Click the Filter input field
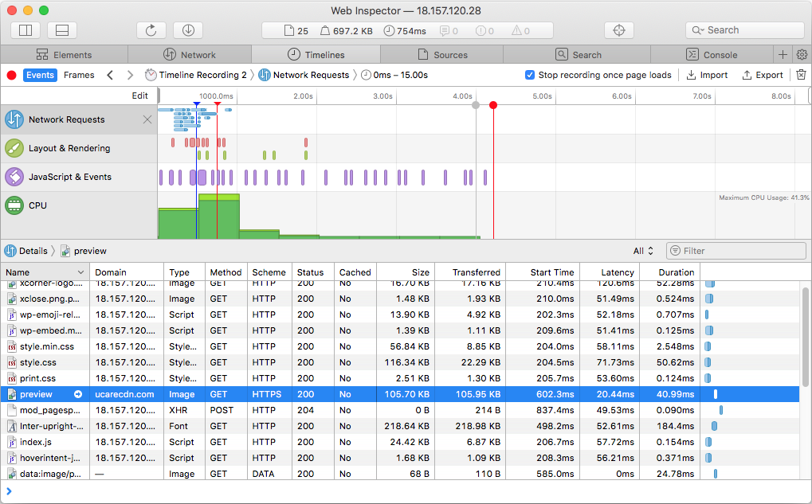 coord(736,251)
